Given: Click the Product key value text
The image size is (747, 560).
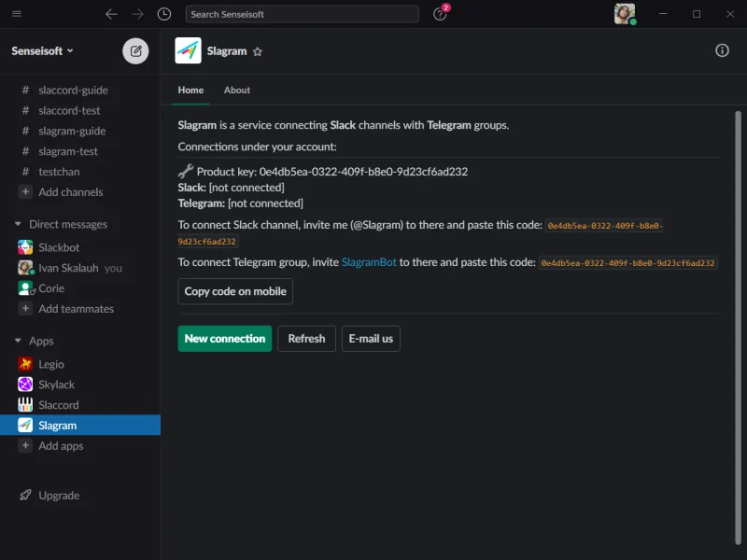Looking at the screenshot, I should coord(363,172).
